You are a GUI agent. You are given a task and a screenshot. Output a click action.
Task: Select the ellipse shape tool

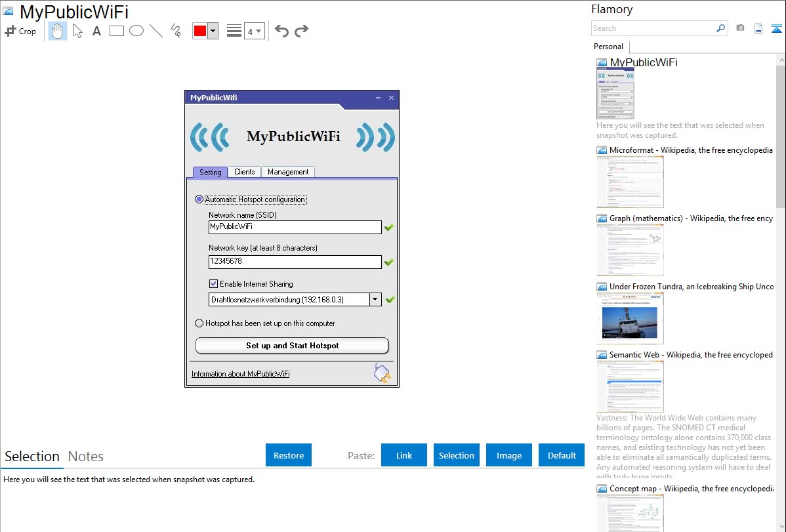click(x=136, y=31)
